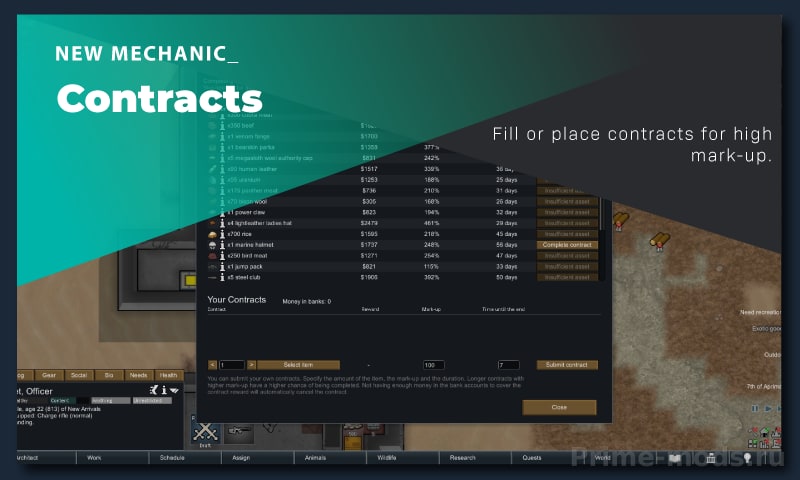Screen dimensions: 800x480
Task: Open info icon for x700 rice contract
Action: coord(222,234)
